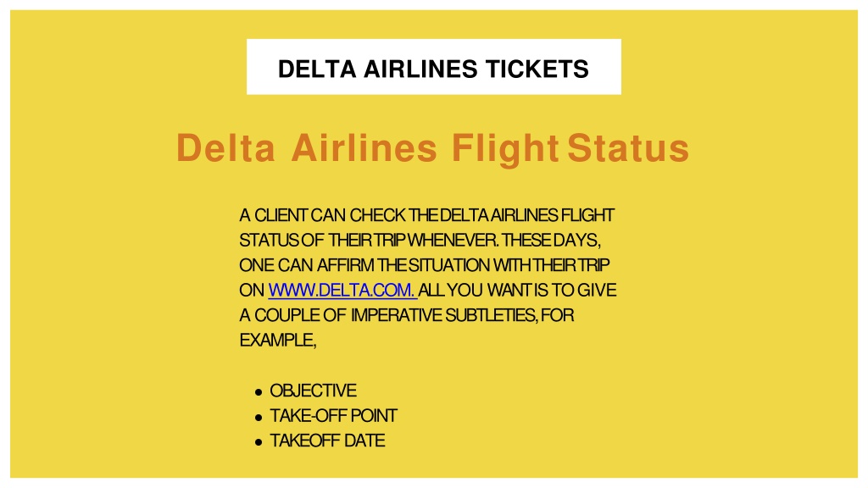Click the word Delta in the orange heading
The width and height of the screenshot is (868, 488).
(225, 147)
